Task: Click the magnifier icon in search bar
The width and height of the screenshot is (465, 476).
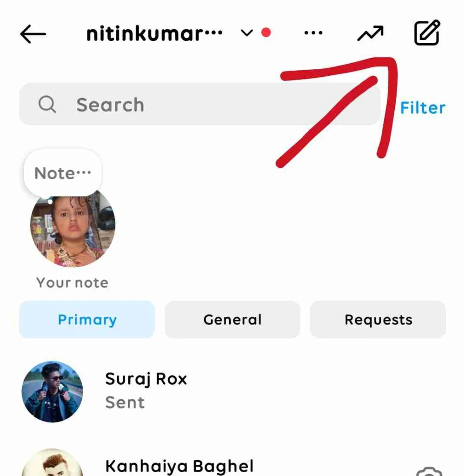Action: [47, 105]
